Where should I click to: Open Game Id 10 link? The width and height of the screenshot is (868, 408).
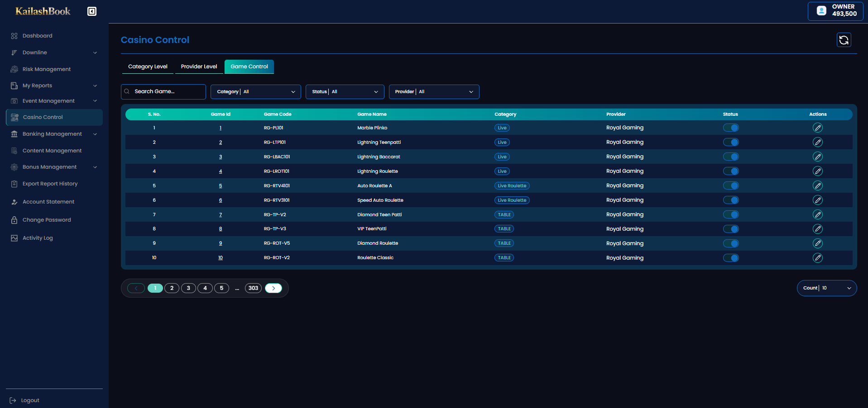click(221, 258)
